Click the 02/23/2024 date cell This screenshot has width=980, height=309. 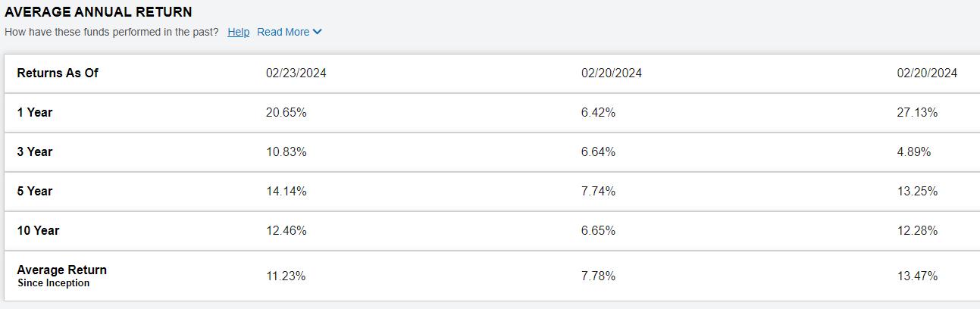point(296,73)
